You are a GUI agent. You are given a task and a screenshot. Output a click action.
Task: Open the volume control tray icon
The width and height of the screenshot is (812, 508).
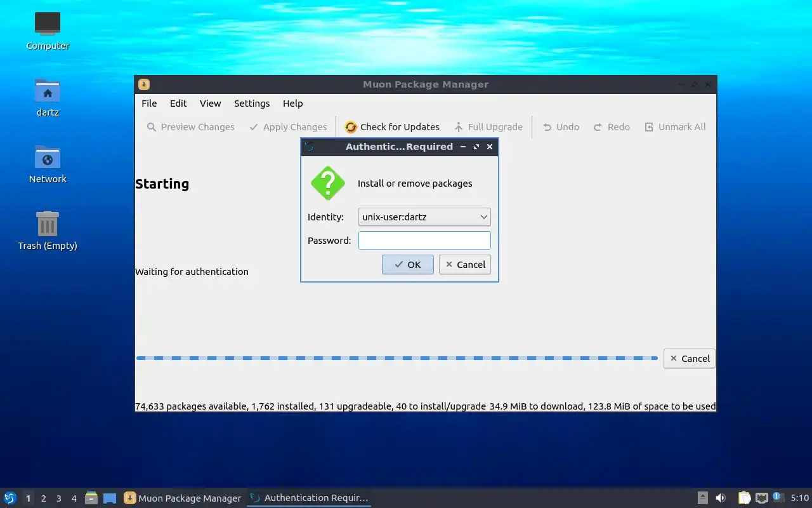(x=721, y=498)
